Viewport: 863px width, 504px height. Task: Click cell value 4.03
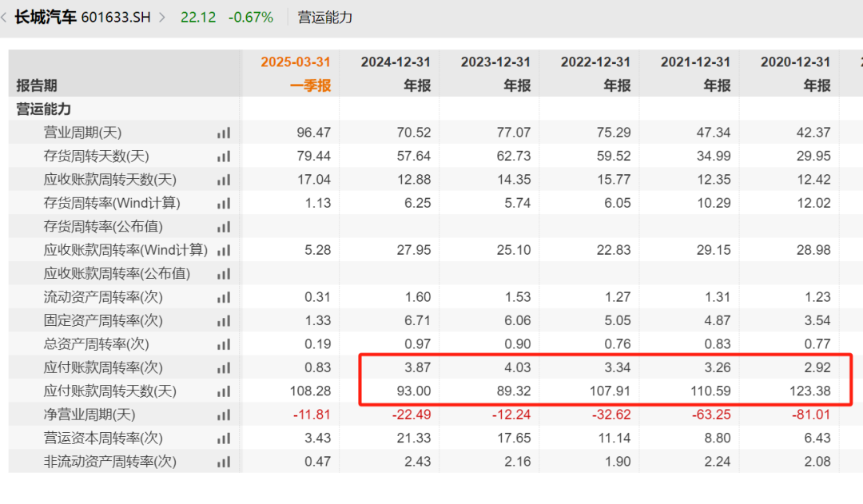click(x=518, y=367)
